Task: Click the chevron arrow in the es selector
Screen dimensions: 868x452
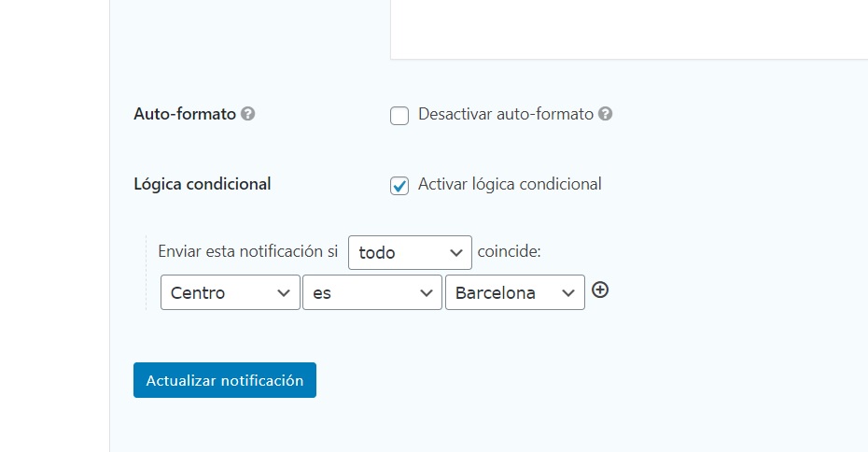Action: click(426, 293)
